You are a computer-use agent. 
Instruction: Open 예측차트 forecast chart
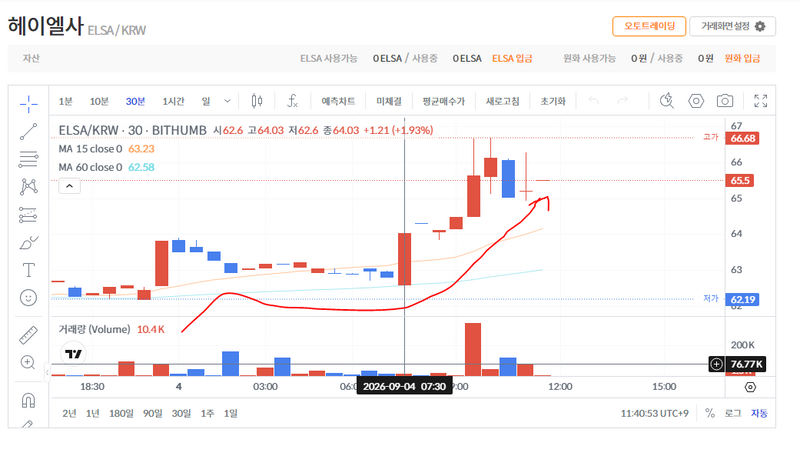pos(338,101)
